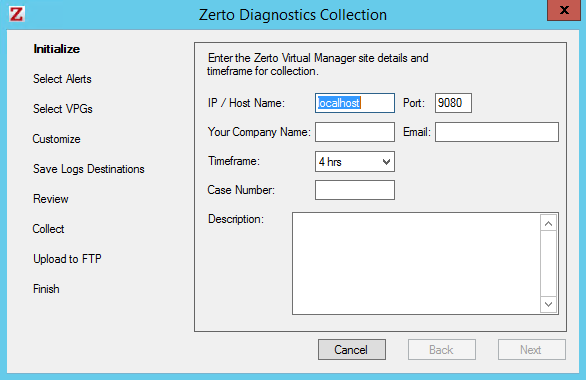Click the 'Case Number:' label
The image size is (586, 380).
click(x=241, y=190)
